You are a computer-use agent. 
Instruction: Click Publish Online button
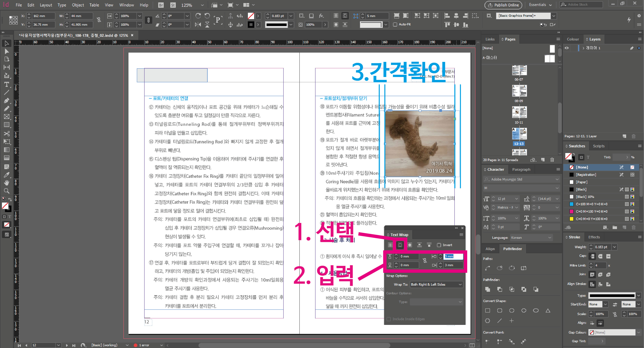pyautogui.click(x=503, y=5)
